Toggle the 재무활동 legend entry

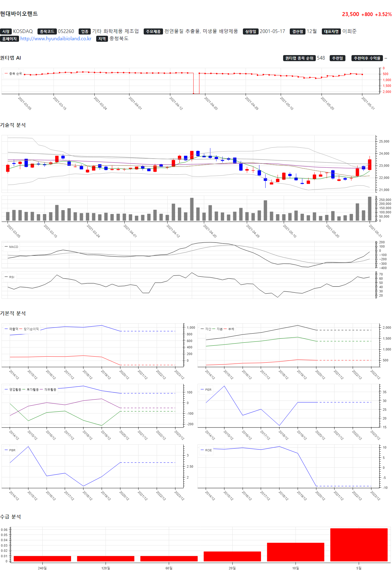(48, 390)
